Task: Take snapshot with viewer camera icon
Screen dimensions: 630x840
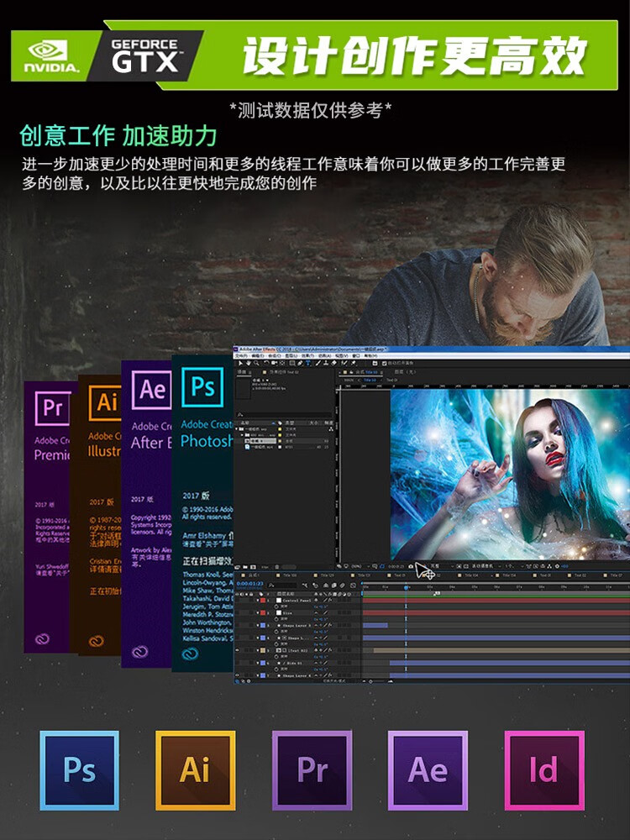Action: 411,566
